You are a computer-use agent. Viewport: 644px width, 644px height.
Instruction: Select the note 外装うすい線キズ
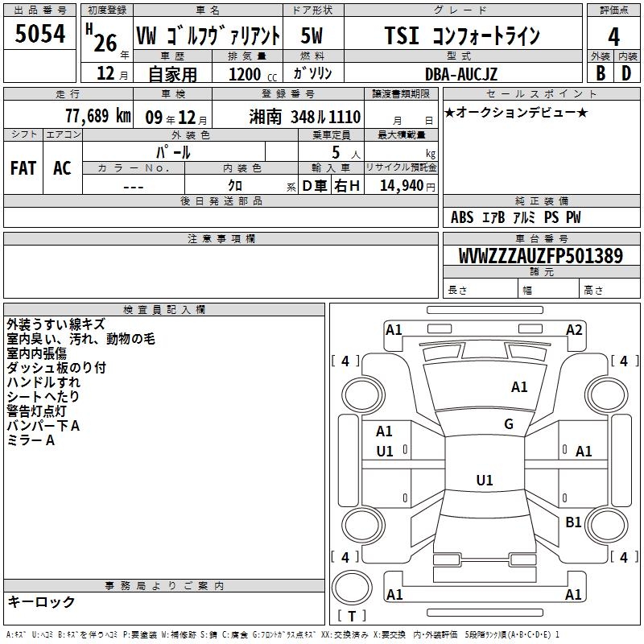coord(56,324)
